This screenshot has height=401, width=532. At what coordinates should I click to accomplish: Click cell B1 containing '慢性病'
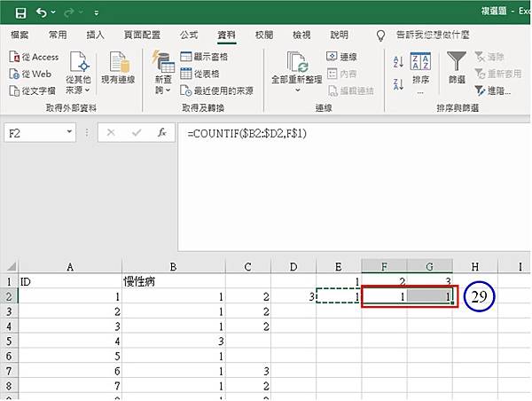[x=174, y=281]
